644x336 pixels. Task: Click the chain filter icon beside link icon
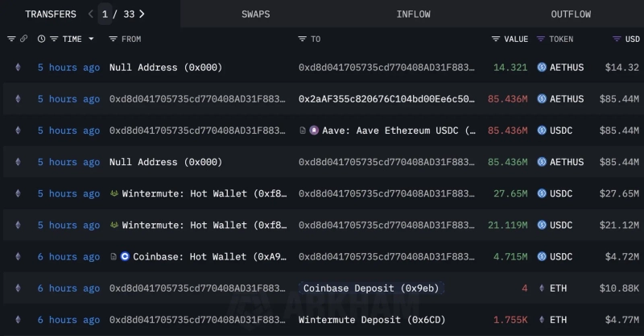click(x=11, y=39)
